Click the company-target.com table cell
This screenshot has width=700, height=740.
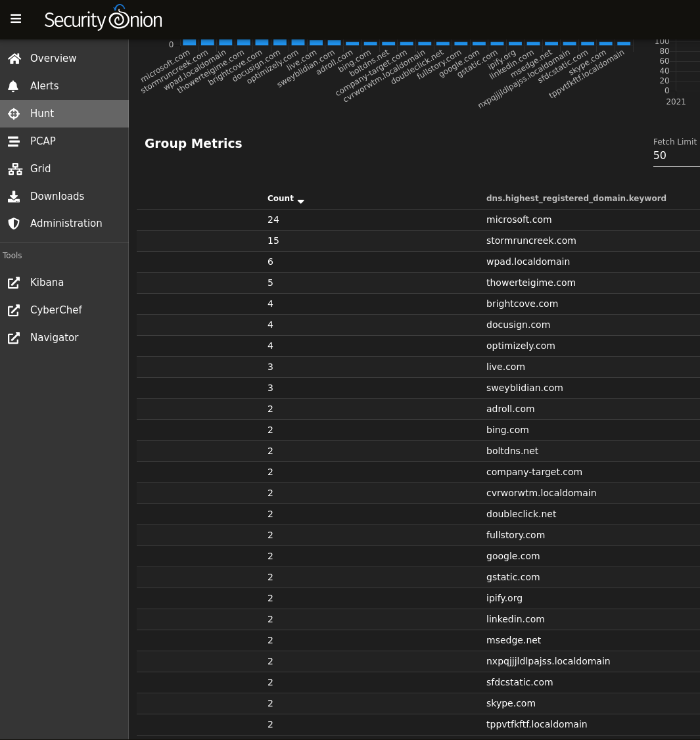point(534,472)
